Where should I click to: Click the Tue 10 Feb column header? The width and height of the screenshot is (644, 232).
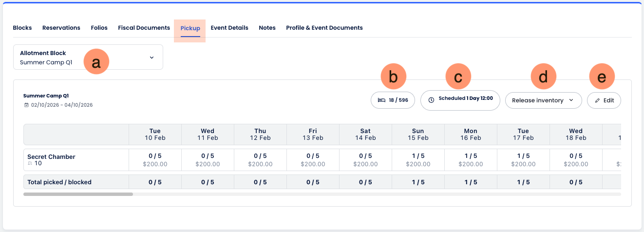(155, 134)
